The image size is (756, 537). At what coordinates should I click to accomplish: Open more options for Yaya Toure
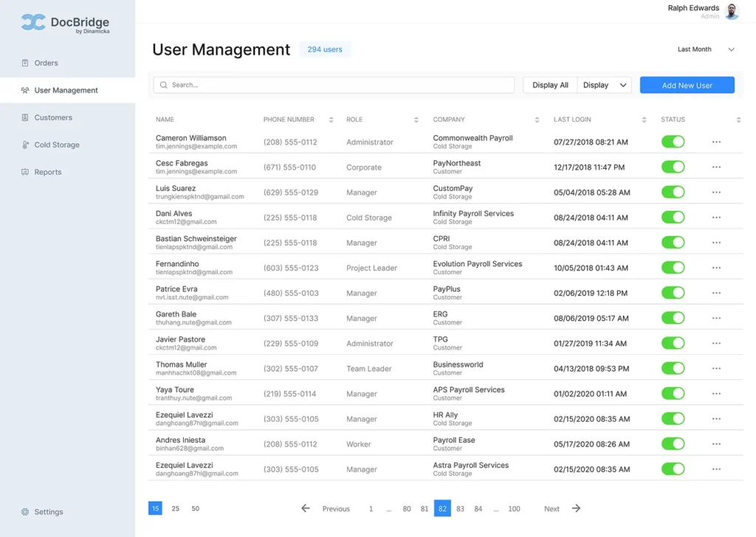click(716, 393)
